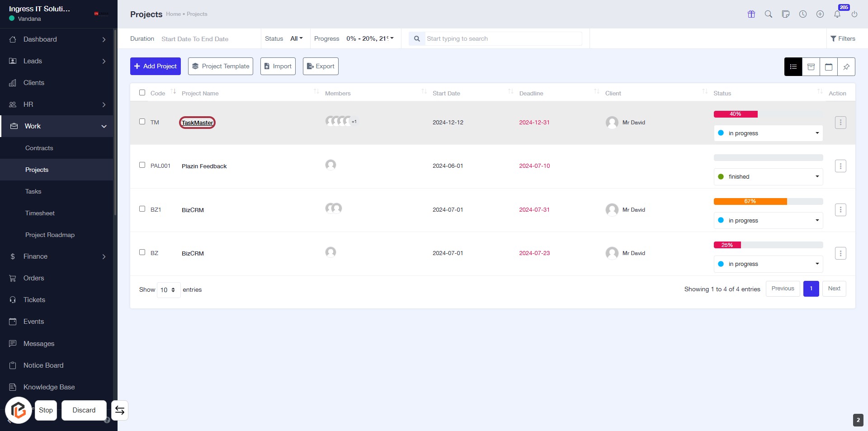Open status dropdown for TaskMaster project
Viewport: 868px width, 431px height.
768,133
